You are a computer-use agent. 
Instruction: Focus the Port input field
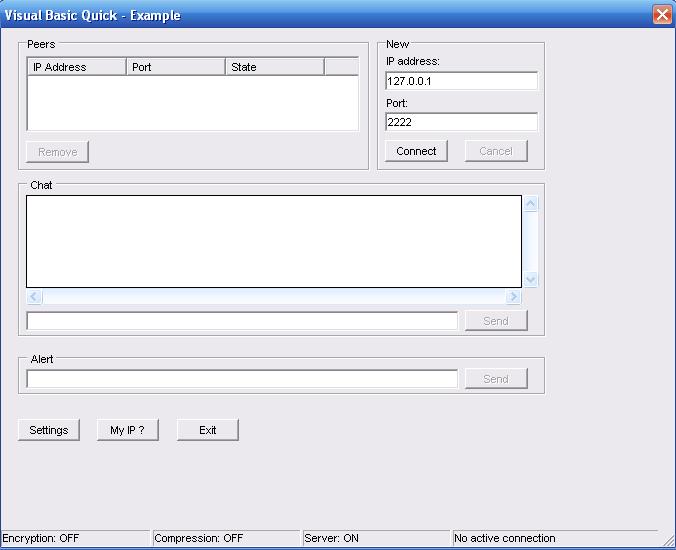pos(461,122)
